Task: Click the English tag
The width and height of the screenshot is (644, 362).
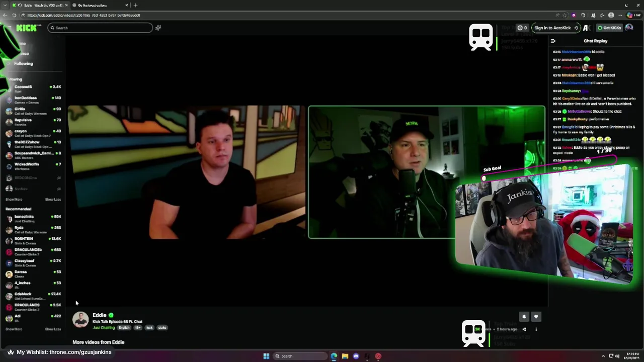Action: [x=124, y=328]
